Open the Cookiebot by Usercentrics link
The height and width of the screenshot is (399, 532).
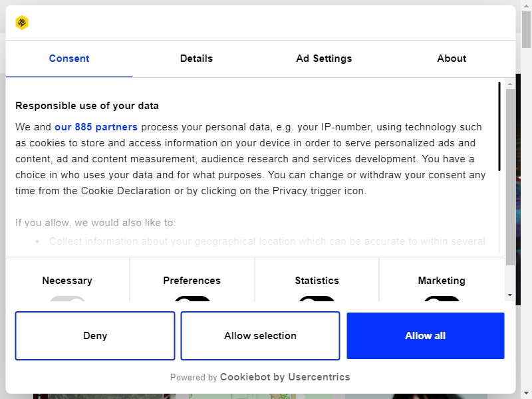[285, 377]
